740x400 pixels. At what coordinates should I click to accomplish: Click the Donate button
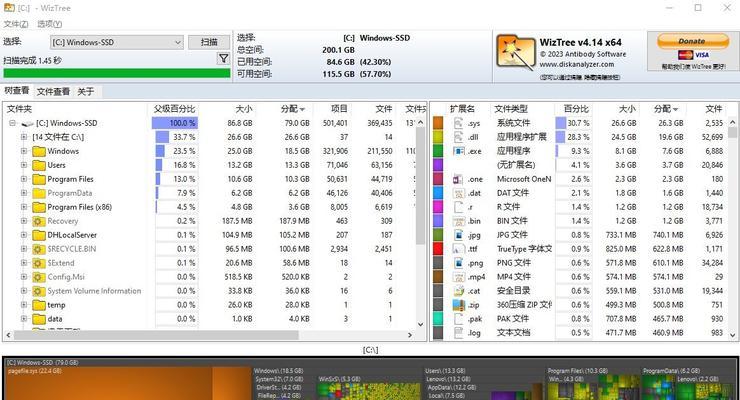point(692,42)
